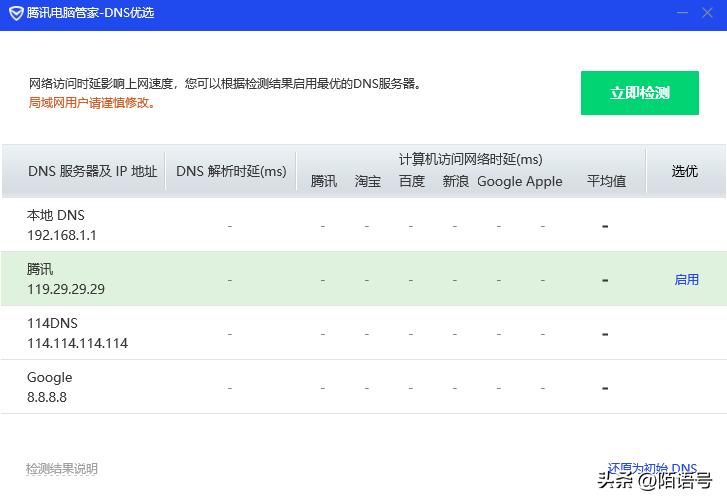The height and width of the screenshot is (504, 727).
Task: Click the 腾讯 sub-column header
Action: click(324, 181)
